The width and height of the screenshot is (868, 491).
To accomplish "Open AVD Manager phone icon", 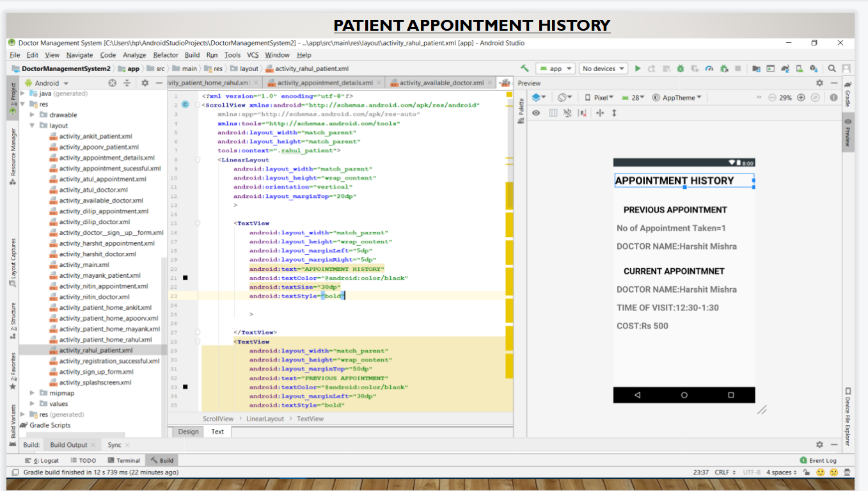I will coord(800,68).
